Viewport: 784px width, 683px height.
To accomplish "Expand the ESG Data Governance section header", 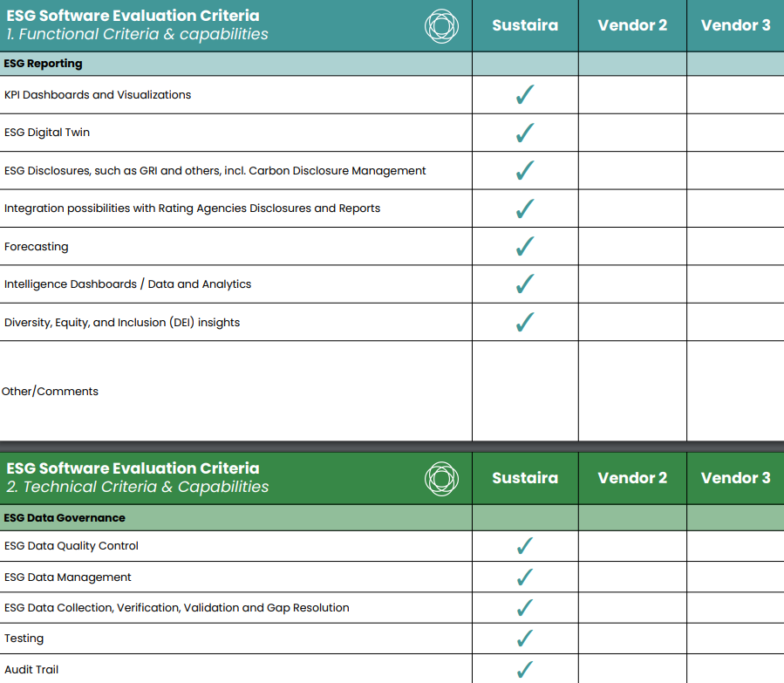I will click(235, 516).
